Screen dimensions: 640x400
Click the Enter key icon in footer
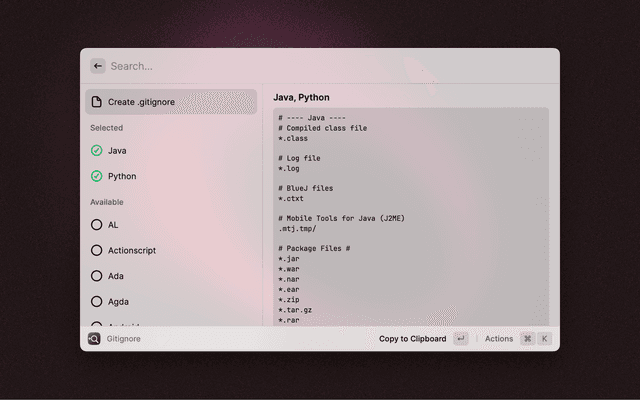[460, 339]
